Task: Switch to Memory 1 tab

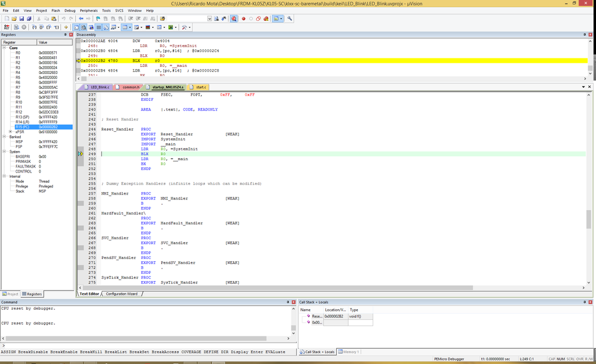Action: pos(349,352)
